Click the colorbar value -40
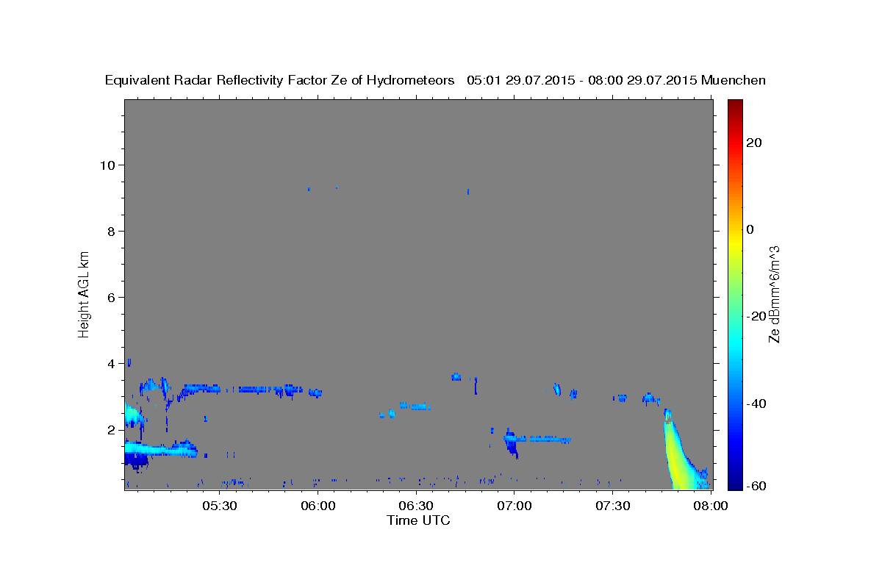 click(756, 404)
